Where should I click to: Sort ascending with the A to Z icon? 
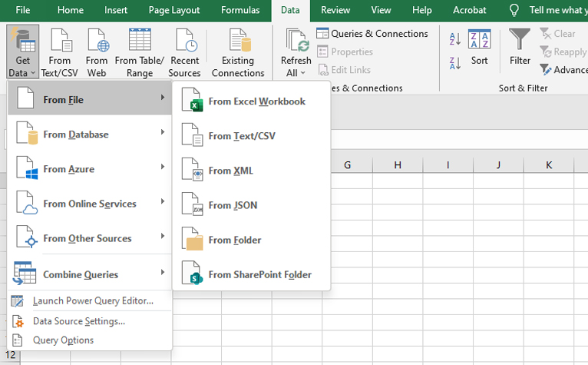pyautogui.click(x=455, y=39)
